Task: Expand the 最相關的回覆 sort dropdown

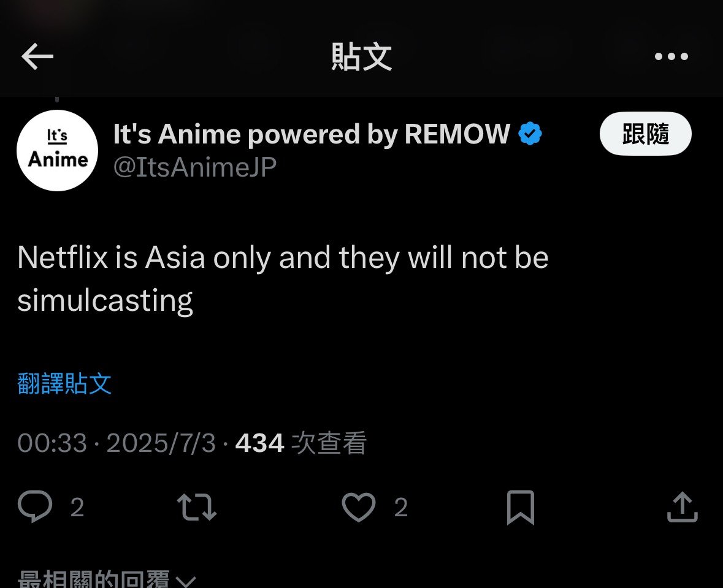Action: (107, 579)
